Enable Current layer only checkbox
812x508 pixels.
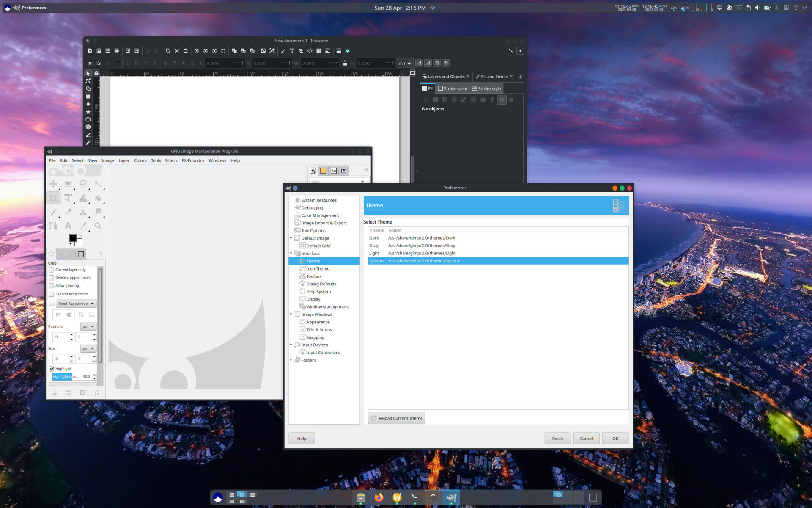point(52,270)
